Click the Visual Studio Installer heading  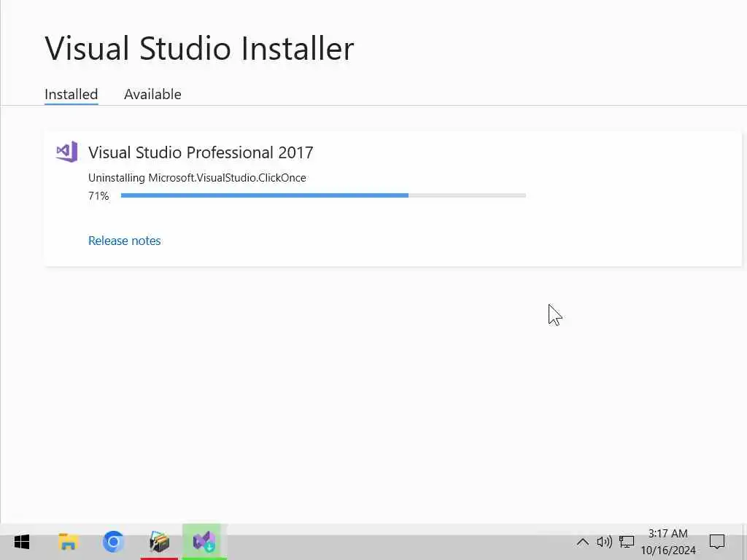pyautogui.click(x=199, y=48)
